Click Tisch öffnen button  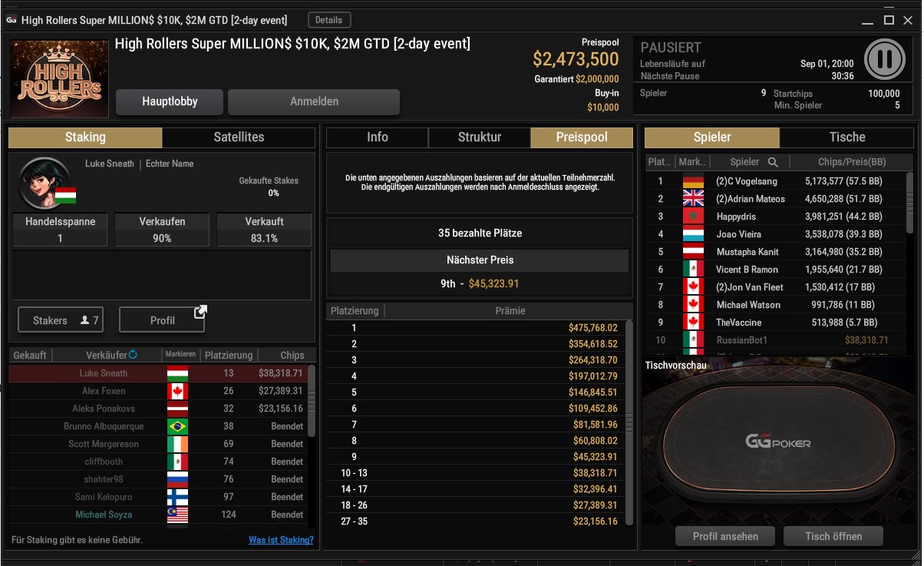[x=833, y=536]
